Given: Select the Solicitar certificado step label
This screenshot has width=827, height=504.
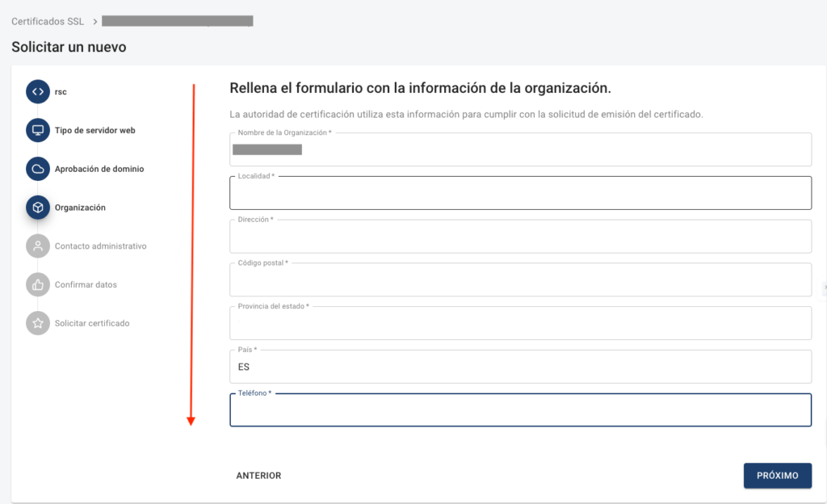Looking at the screenshot, I should click(x=92, y=323).
